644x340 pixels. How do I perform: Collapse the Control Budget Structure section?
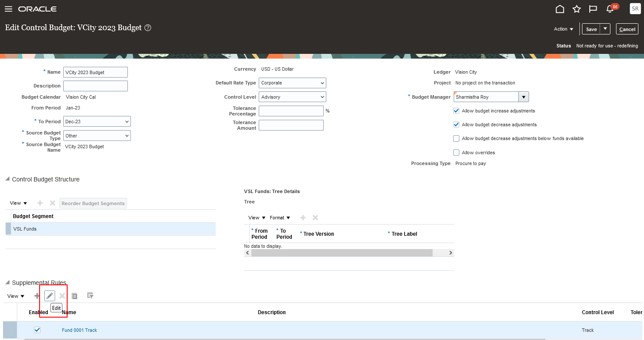tap(8, 179)
